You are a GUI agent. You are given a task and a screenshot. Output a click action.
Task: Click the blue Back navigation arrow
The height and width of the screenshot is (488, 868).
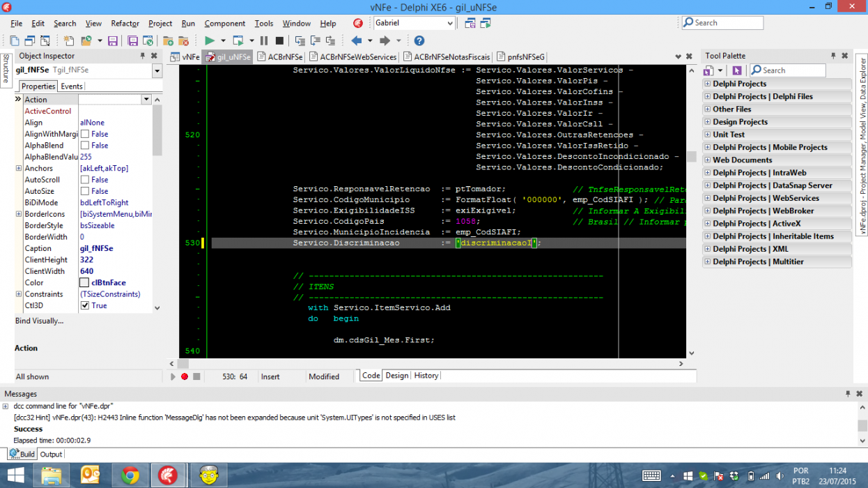tap(357, 41)
